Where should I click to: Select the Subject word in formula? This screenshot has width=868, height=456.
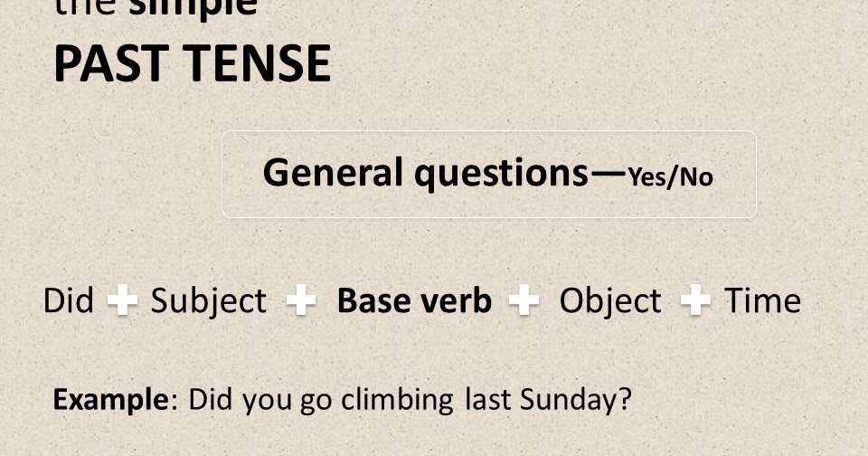pyautogui.click(x=209, y=302)
